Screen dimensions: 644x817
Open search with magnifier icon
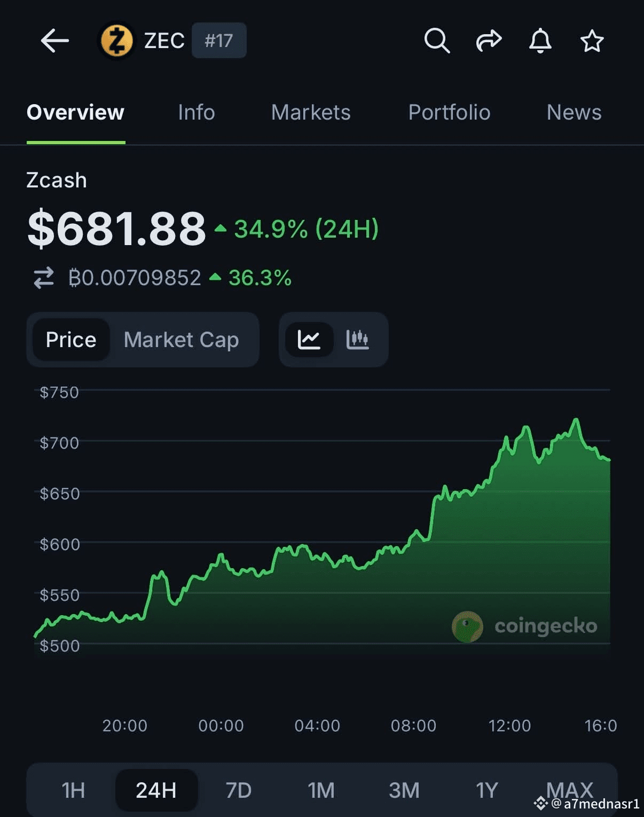[436, 41]
